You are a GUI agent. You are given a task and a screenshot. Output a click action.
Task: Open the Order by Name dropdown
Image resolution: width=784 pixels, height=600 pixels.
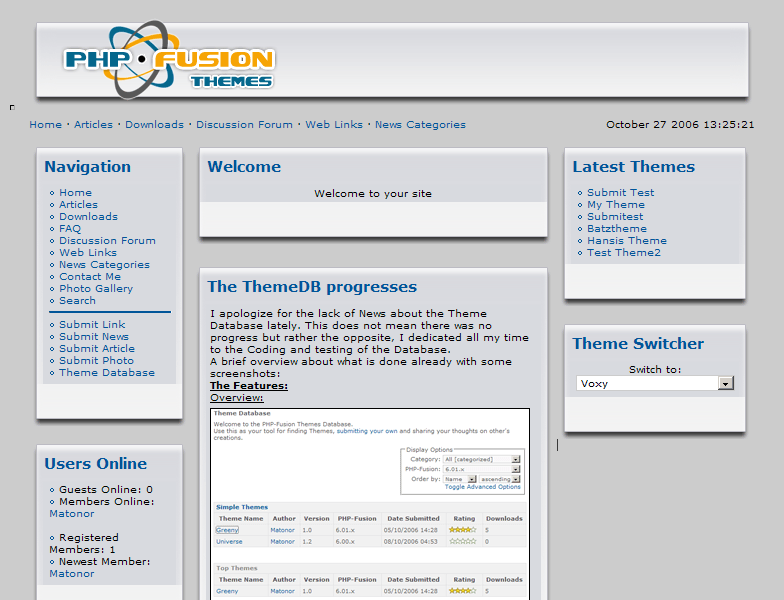point(460,479)
